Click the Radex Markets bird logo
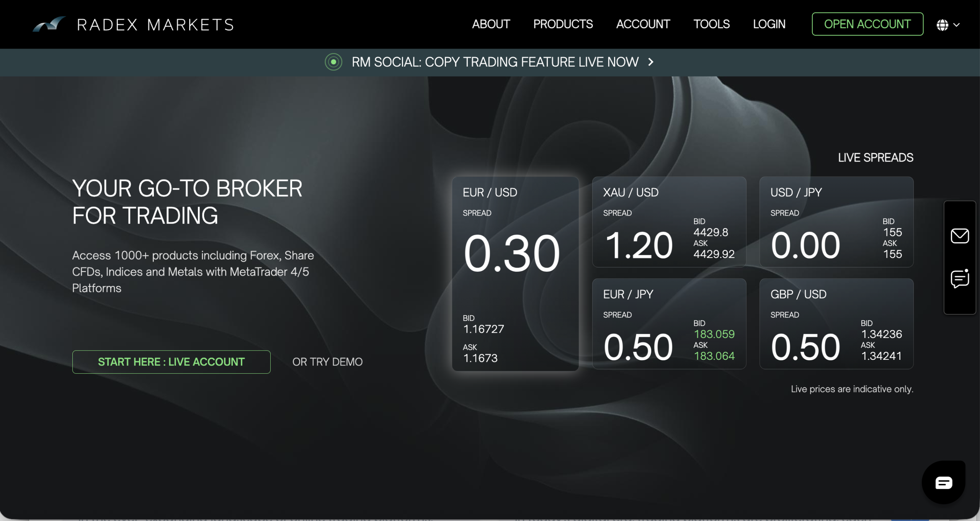The image size is (980, 521). pyautogui.click(x=50, y=24)
